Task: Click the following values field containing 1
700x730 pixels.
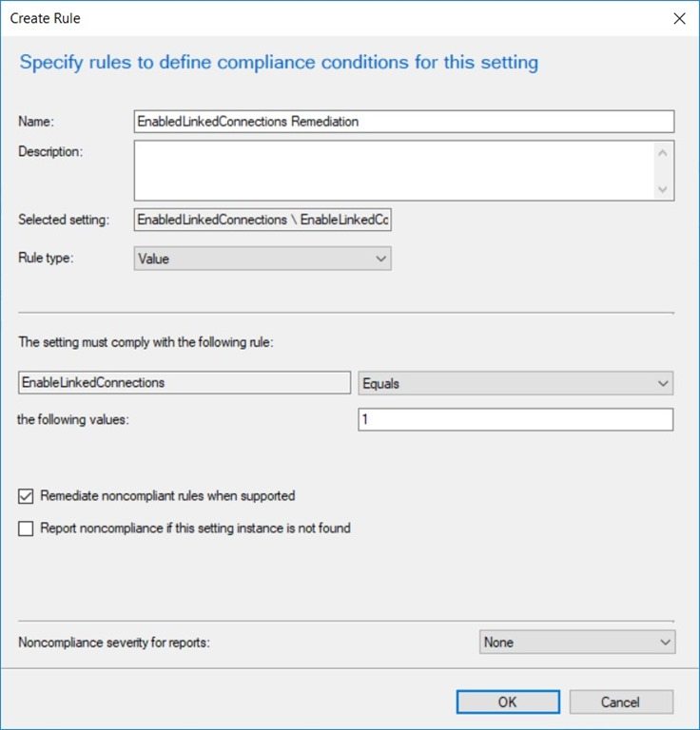Action: [515, 419]
